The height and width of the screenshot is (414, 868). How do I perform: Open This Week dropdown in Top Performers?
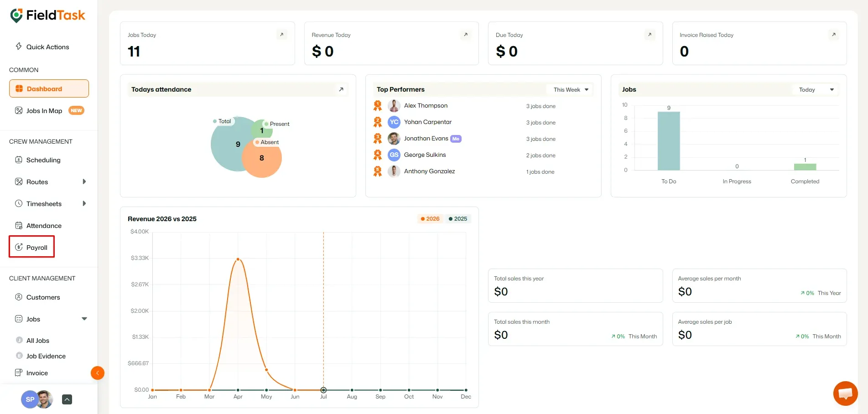click(571, 90)
